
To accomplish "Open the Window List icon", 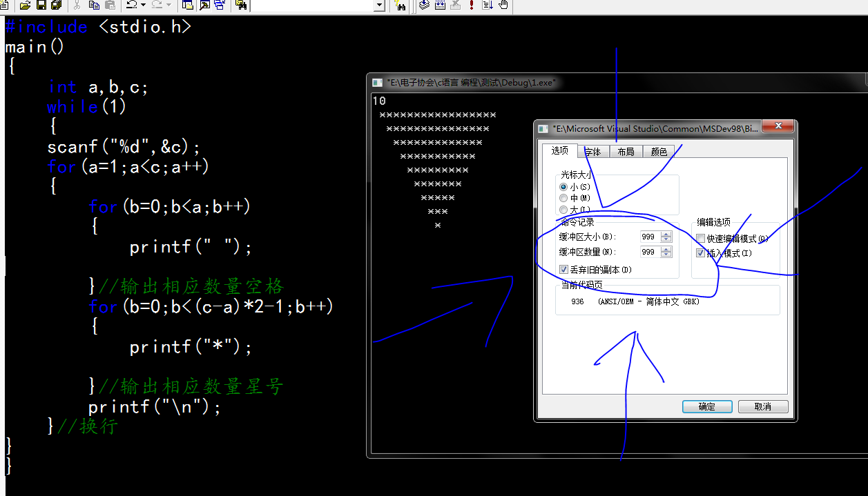I will [220, 6].
